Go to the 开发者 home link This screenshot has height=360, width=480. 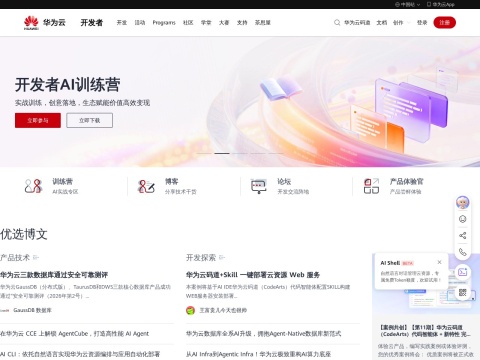click(x=92, y=22)
